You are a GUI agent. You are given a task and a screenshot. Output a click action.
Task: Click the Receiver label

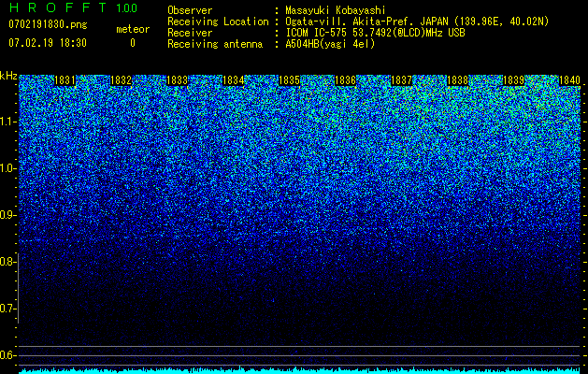tap(190, 33)
